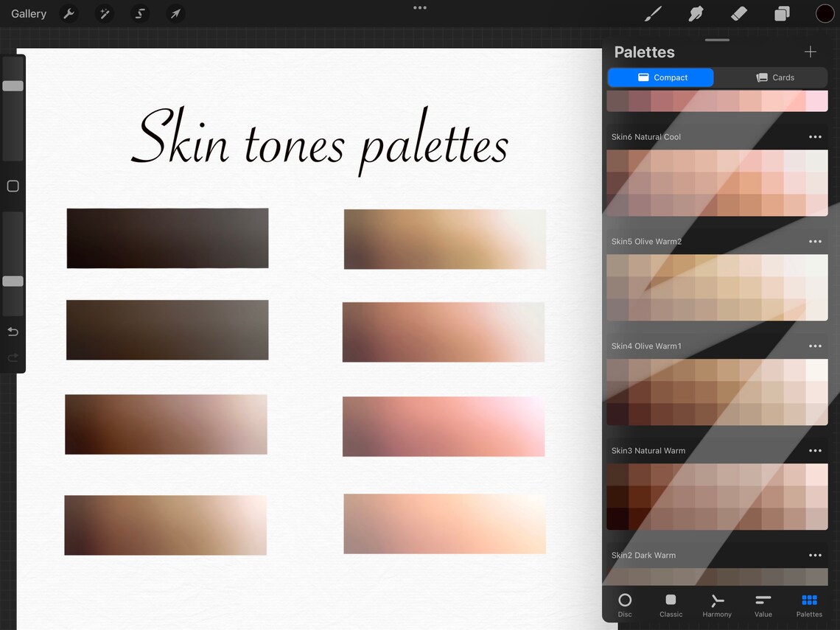Screen dimensions: 840x630
Task: Switch to the Harmony color tab
Action: (x=716, y=604)
